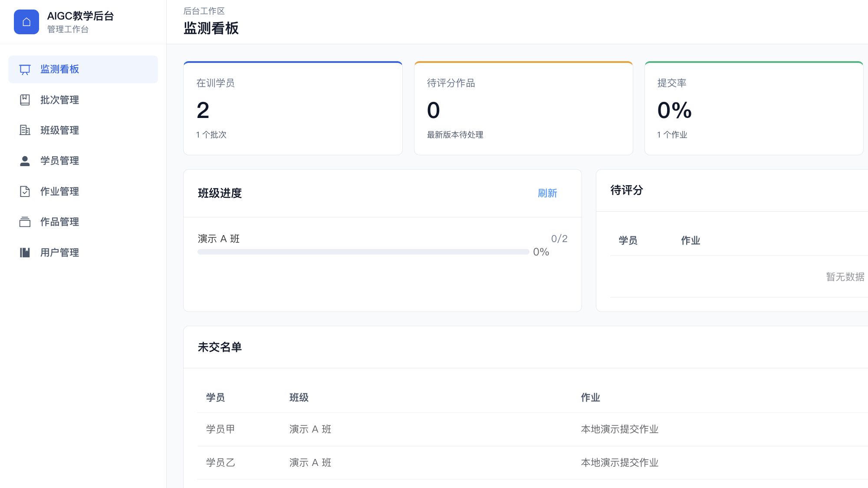Click the 班级 column header in 未交名单

tap(299, 397)
